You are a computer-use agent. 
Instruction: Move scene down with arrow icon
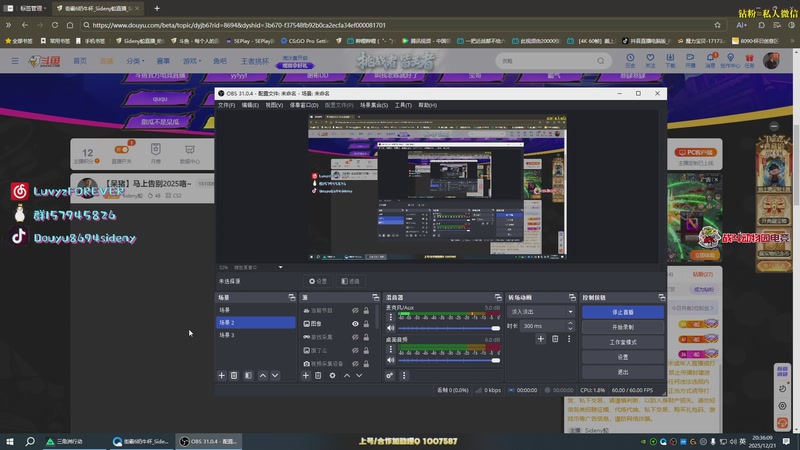click(x=275, y=376)
